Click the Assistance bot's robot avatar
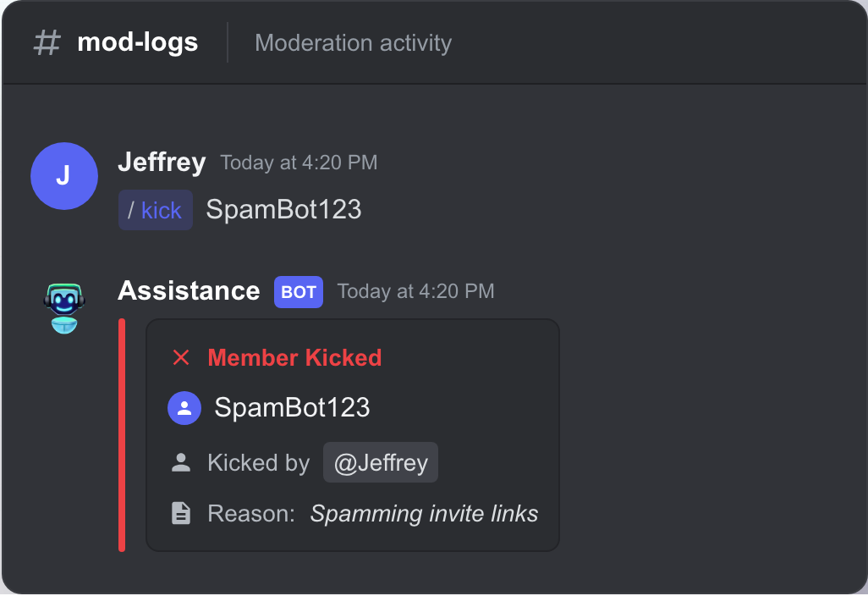 pos(63,307)
